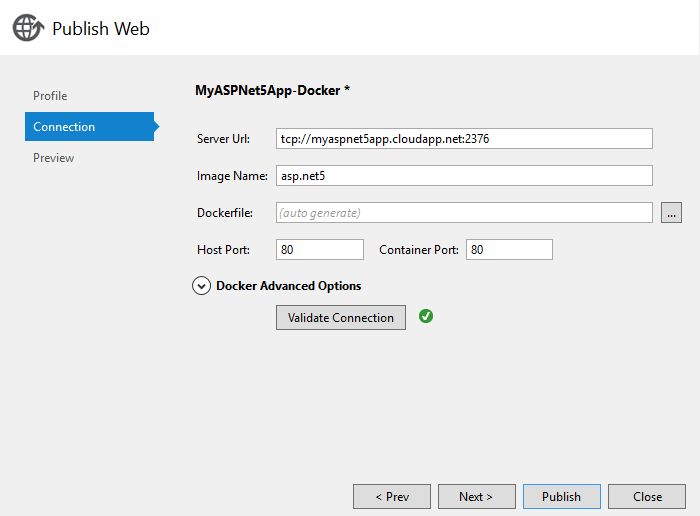This screenshot has height=516, width=700.
Task: Select the Container Port input
Action: click(508, 249)
